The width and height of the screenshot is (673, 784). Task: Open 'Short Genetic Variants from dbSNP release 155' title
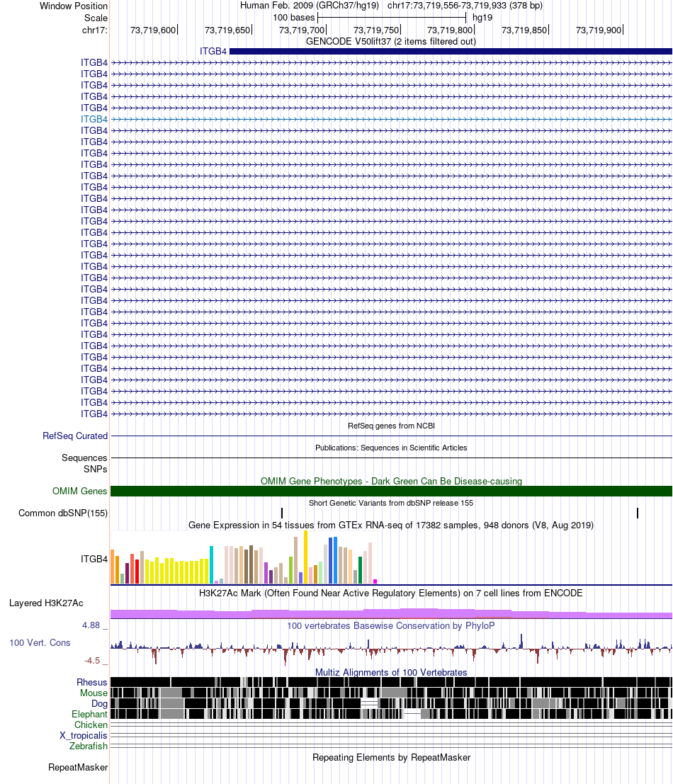[390, 503]
